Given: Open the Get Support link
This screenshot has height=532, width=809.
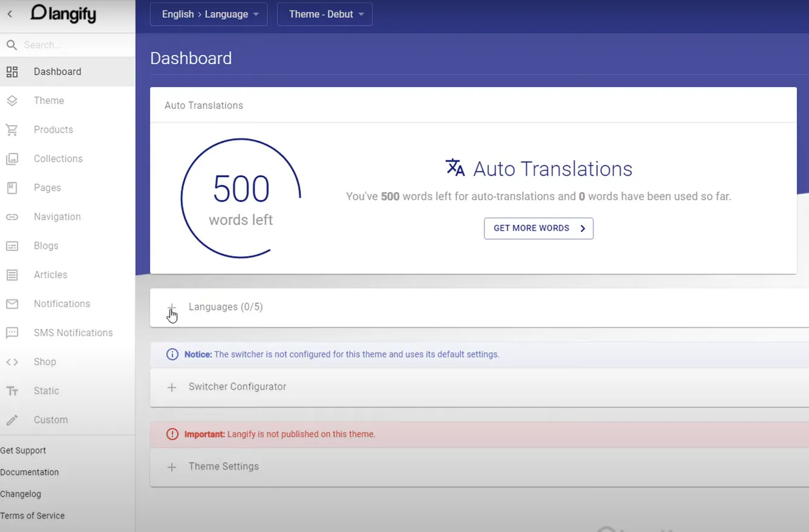Looking at the screenshot, I should [x=23, y=450].
